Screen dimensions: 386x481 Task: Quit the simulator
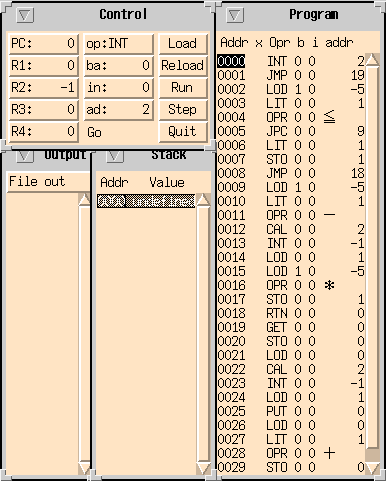(x=183, y=131)
